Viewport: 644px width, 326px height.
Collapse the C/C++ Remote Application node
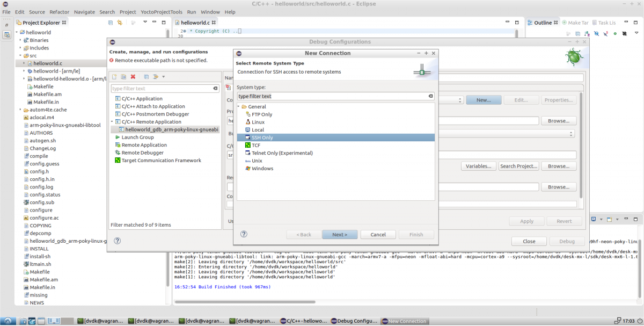(112, 122)
